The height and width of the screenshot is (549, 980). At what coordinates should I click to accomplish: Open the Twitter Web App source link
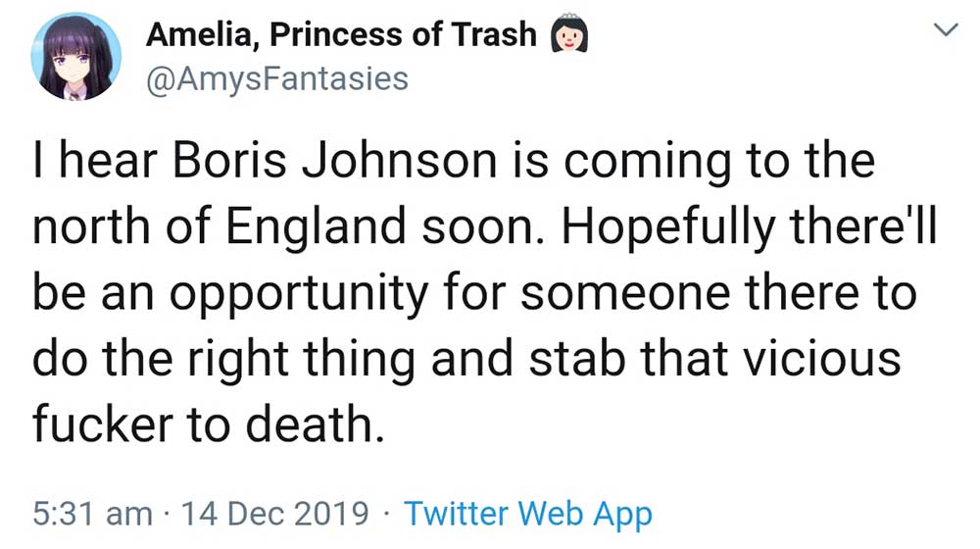(x=528, y=513)
